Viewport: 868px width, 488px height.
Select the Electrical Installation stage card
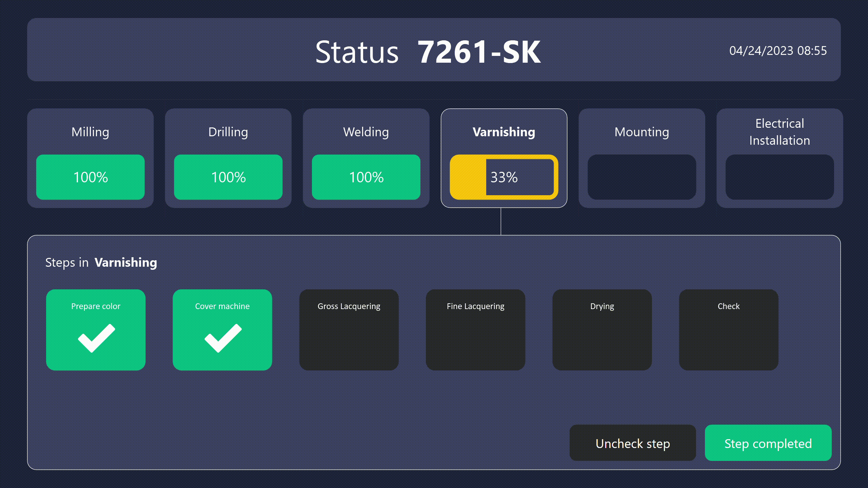click(780, 158)
